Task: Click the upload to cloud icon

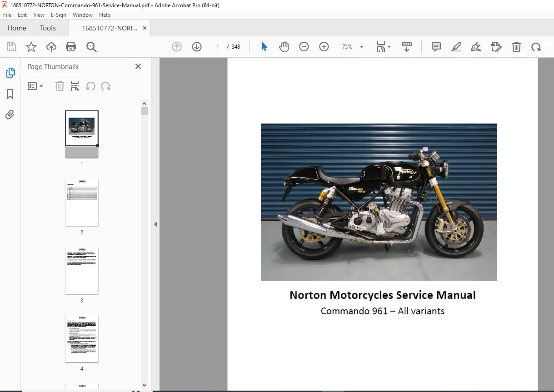Action: tap(51, 47)
